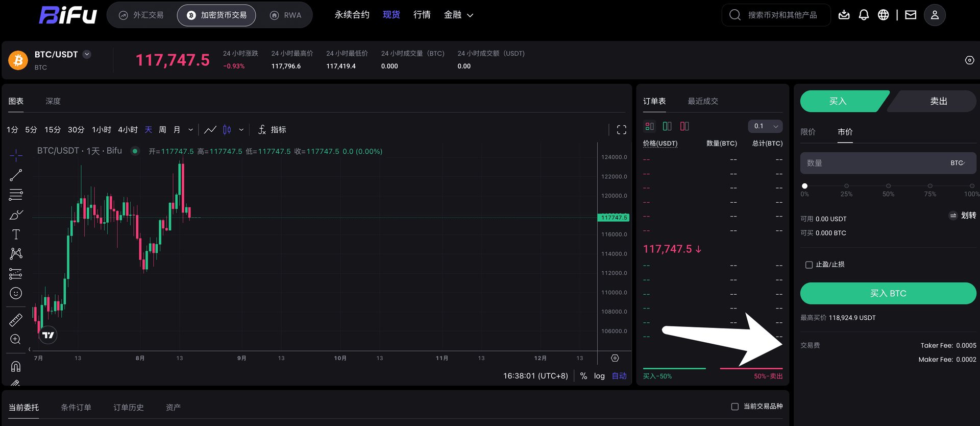Select the brush drawing tool
Image resolution: width=980 pixels, height=426 pixels.
click(16, 215)
